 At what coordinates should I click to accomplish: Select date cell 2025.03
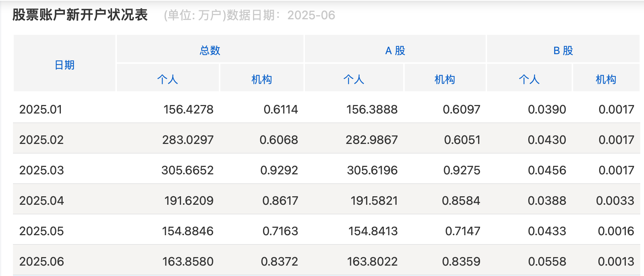42,170
